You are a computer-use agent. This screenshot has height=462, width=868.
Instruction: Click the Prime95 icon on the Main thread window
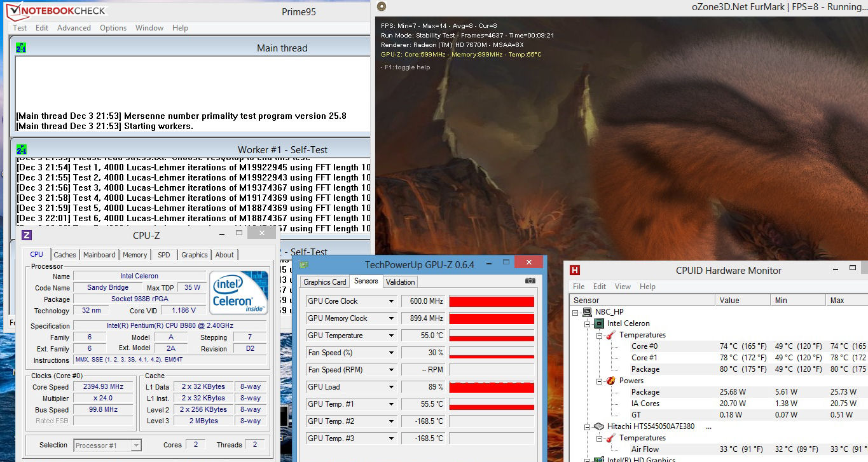(21, 48)
